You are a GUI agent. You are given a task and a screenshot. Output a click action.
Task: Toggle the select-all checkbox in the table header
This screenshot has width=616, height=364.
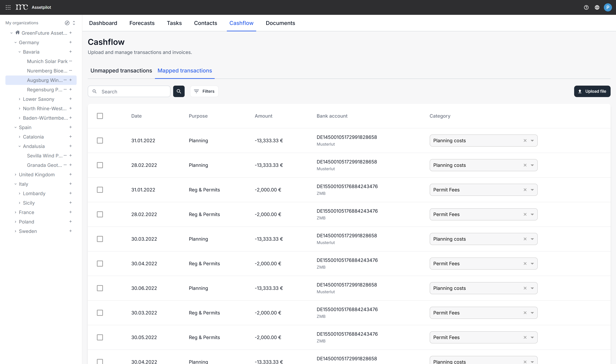(100, 116)
